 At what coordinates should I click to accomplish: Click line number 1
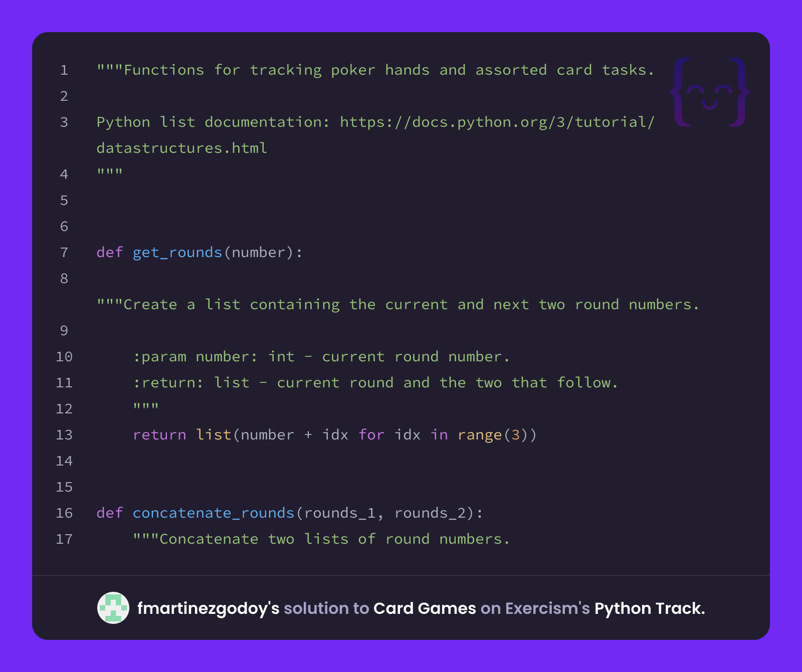pyautogui.click(x=64, y=70)
